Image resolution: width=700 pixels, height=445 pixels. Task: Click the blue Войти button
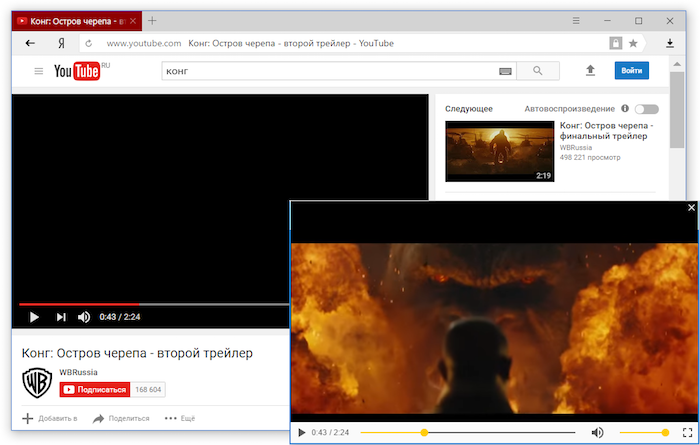coord(632,71)
